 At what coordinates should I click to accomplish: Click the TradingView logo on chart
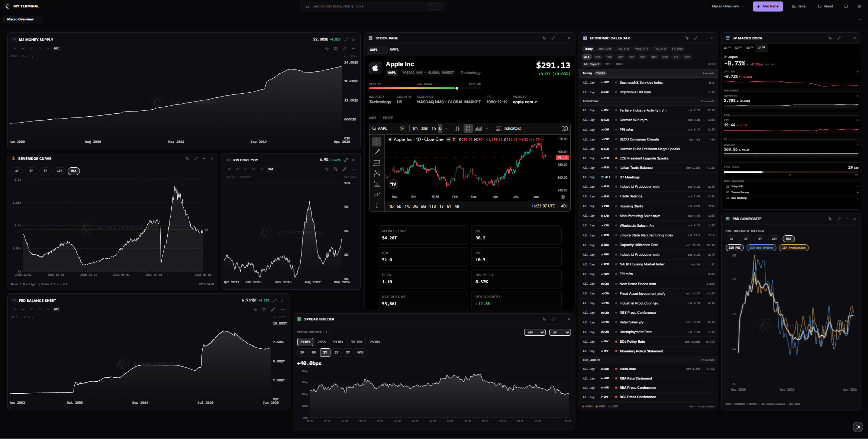pos(393,184)
